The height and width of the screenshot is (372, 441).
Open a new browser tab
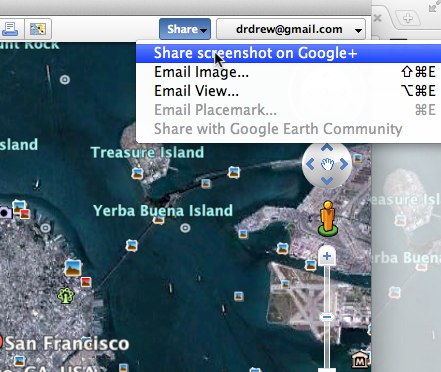tap(408, 17)
